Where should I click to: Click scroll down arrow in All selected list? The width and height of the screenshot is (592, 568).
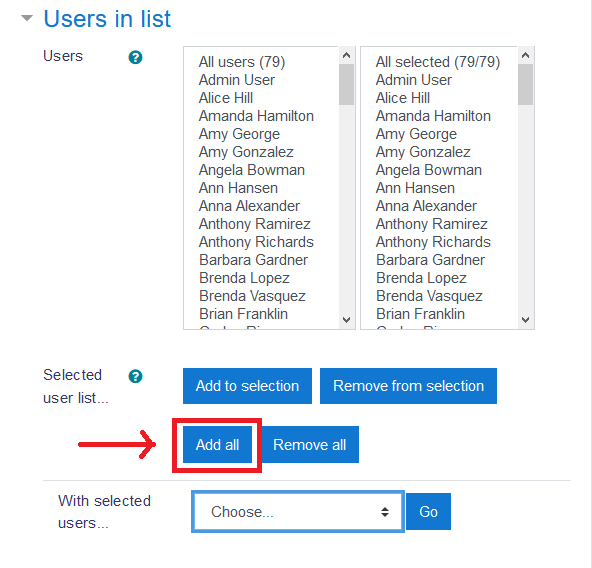point(525,320)
